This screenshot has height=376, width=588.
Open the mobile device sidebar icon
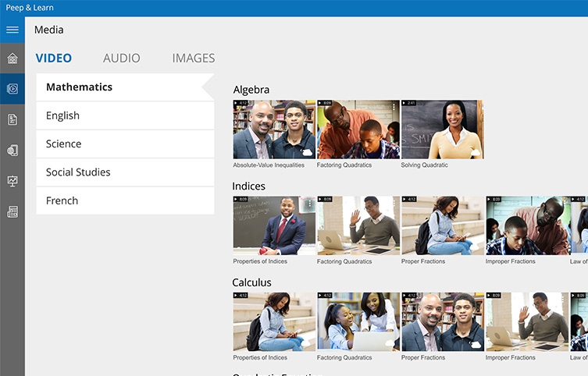pyautogui.click(x=12, y=151)
